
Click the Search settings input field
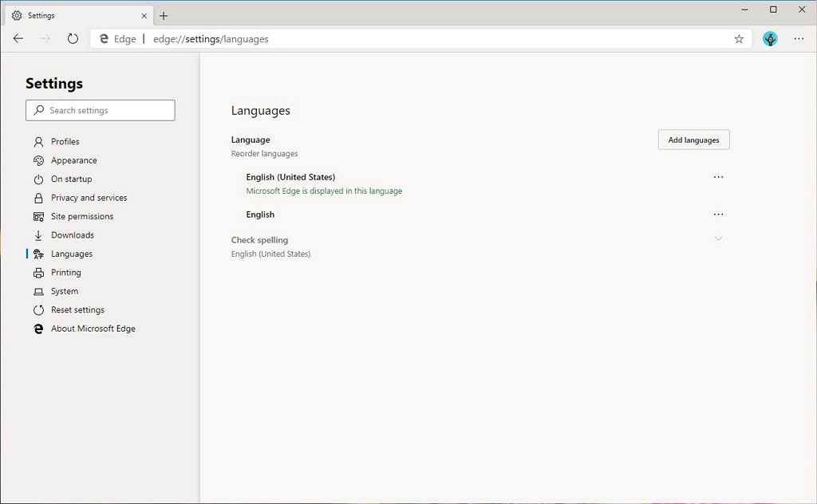(x=100, y=110)
